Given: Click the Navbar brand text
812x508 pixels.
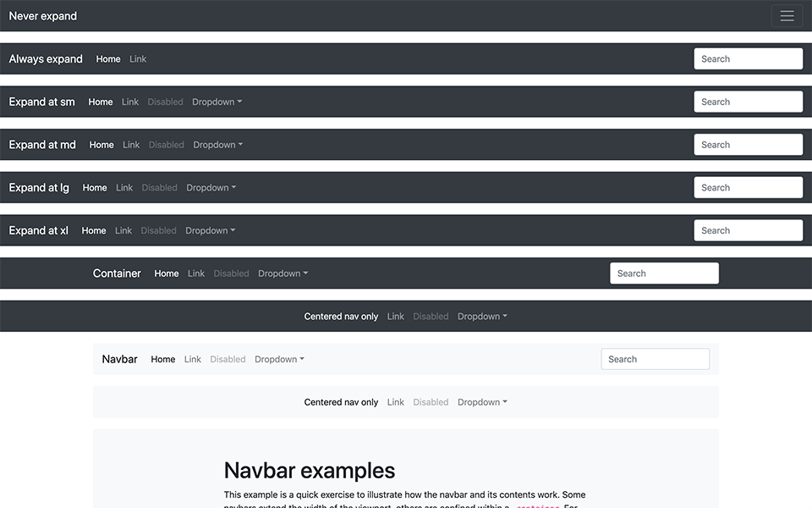Looking at the screenshot, I should pos(119,359).
